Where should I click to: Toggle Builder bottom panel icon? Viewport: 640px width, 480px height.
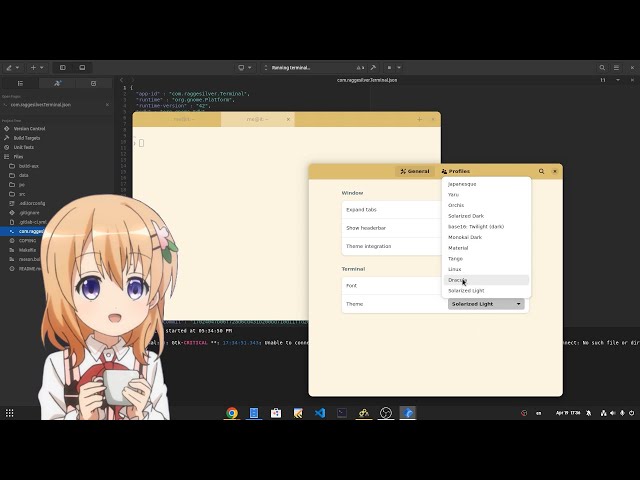(x=82, y=68)
